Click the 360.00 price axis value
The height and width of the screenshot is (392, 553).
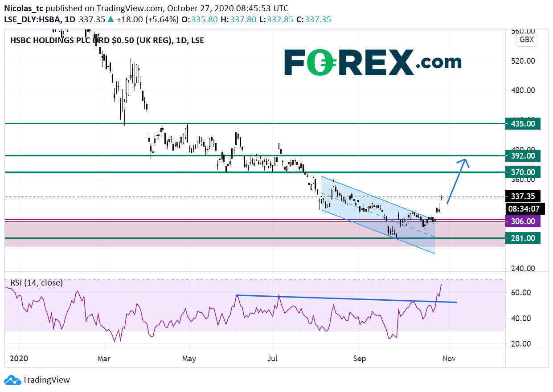pyautogui.click(x=523, y=180)
